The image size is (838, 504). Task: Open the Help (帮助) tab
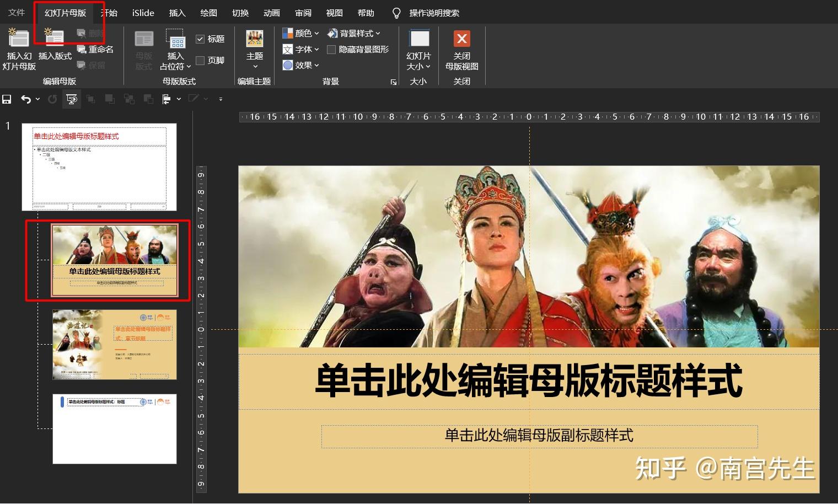click(366, 13)
